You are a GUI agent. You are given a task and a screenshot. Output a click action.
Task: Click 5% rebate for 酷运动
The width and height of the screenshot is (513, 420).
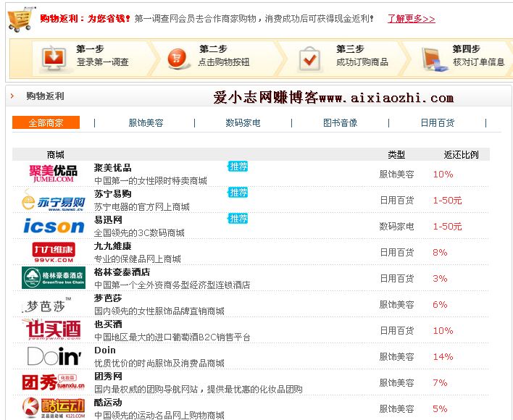(x=440, y=409)
